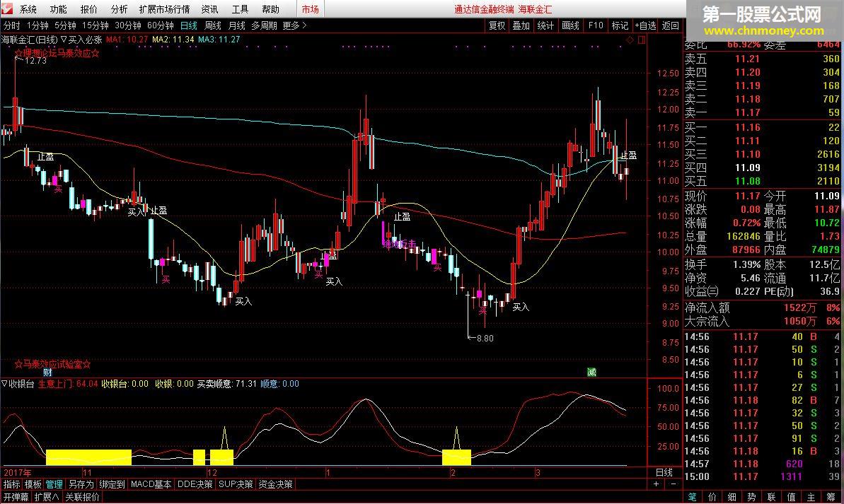The image size is (844, 504).
Task: Open the 统计 statistics tool
Action: (x=545, y=25)
